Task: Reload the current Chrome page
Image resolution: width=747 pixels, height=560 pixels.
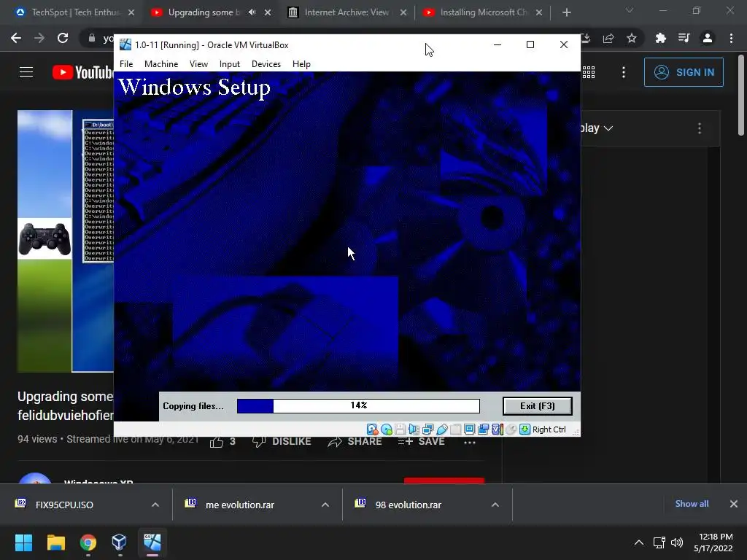Action: [x=63, y=38]
